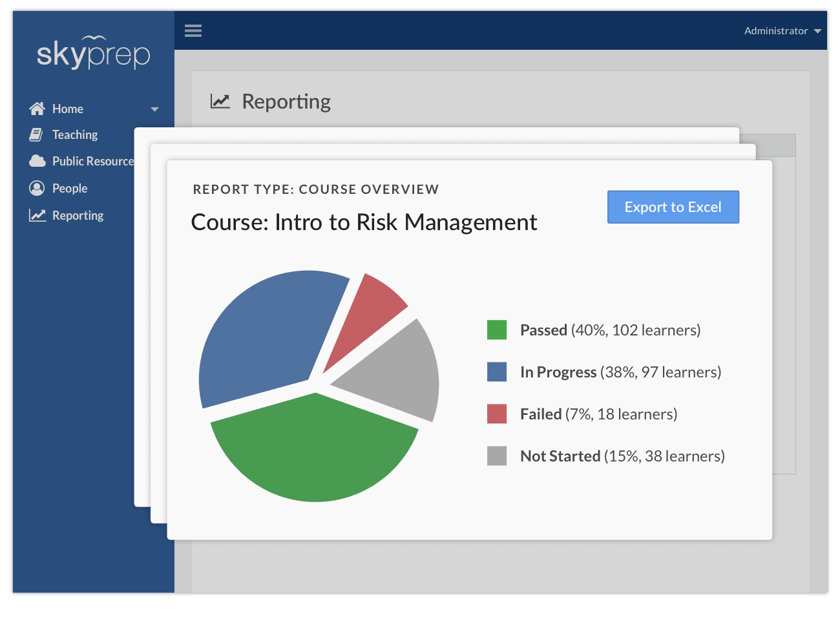Click the Reporting chart icon in sidebar
This screenshot has width=840, height=634.
pos(37,215)
